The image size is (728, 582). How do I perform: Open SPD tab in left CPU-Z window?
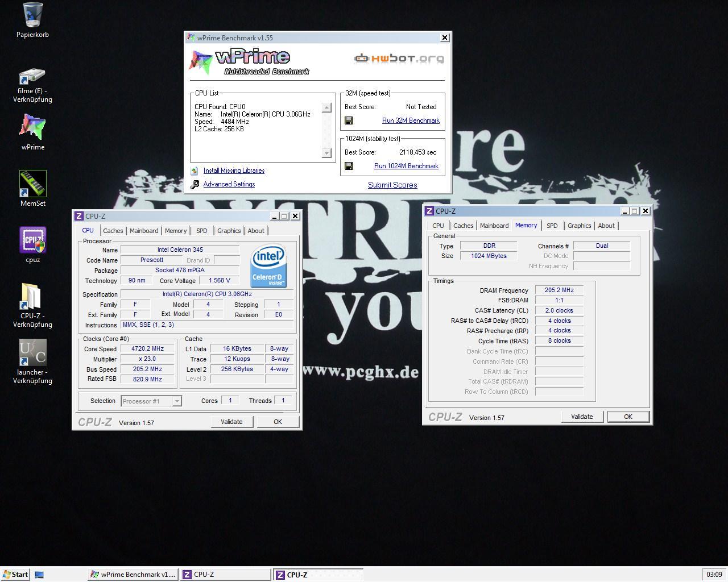pyautogui.click(x=202, y=231)
